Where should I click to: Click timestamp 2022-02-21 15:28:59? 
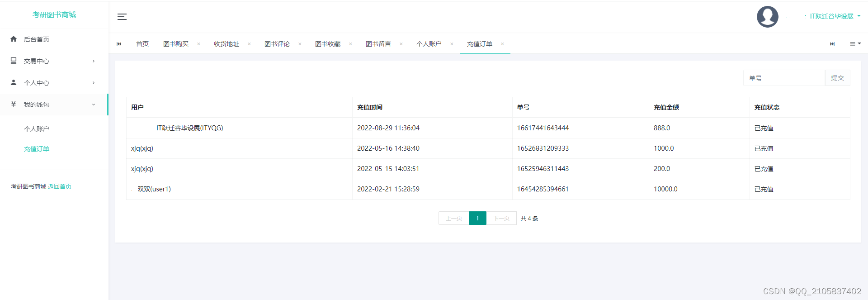pyautogui.click(x=388, y=189)
